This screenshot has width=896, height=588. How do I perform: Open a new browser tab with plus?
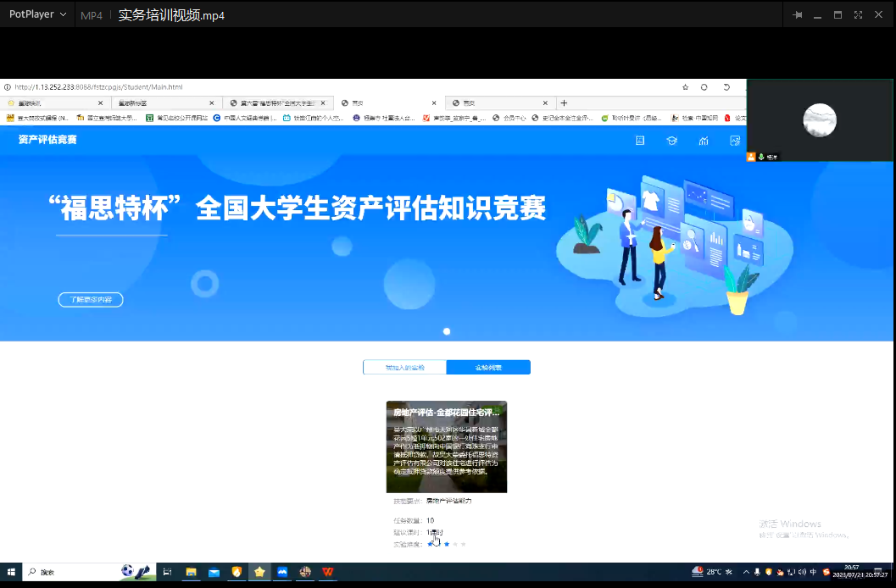tap(564, 103)
